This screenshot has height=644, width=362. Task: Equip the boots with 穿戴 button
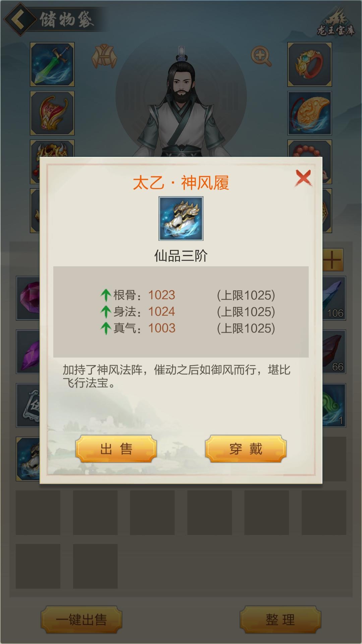coord(246,449)
